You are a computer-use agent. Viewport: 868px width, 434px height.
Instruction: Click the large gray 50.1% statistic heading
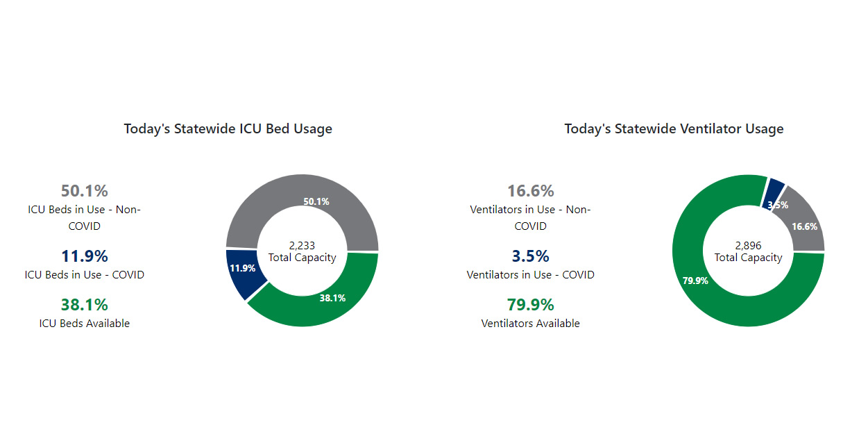click(x=85, y=191)
